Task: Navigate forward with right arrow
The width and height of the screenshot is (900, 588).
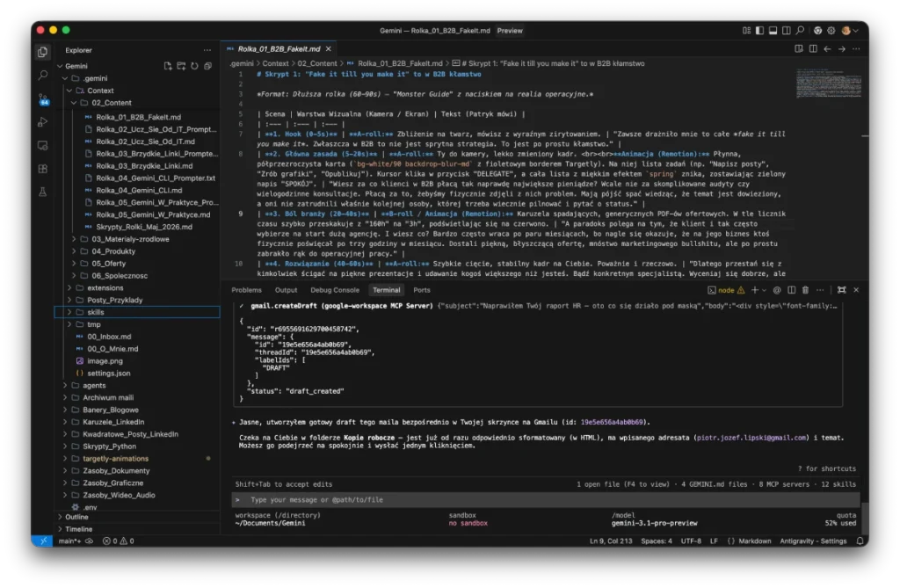Action: pos(841,49)
